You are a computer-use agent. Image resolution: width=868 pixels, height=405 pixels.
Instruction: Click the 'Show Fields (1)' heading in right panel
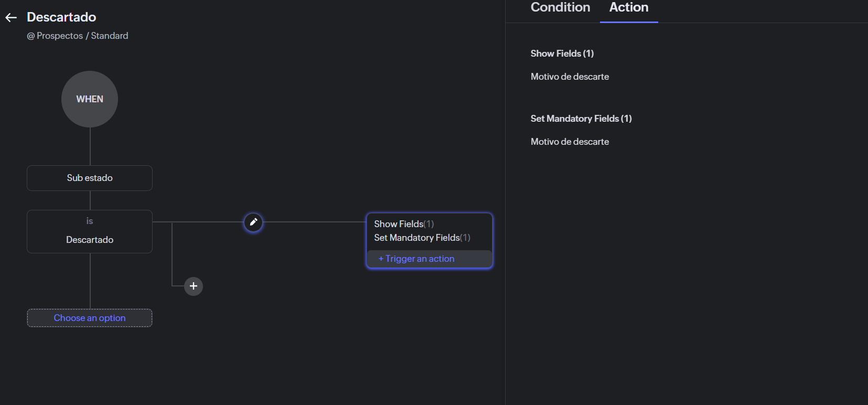point(562,54)
